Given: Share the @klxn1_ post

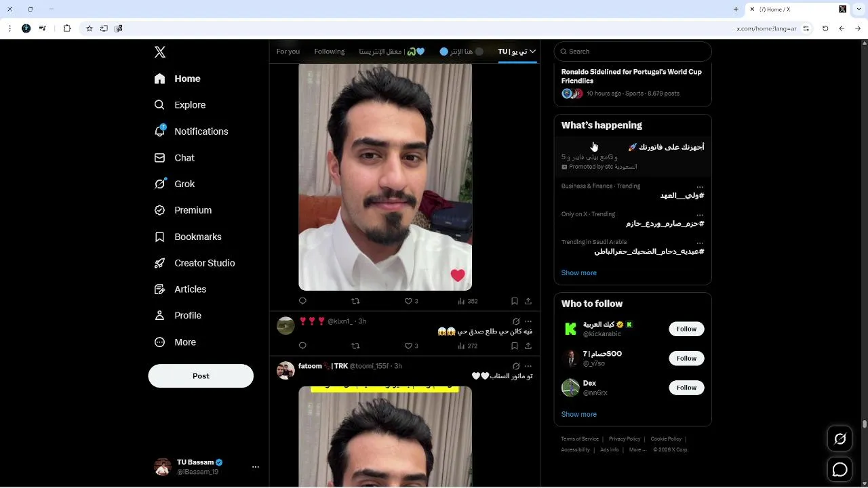Looking at the screenshot, I should coord(528,346).
